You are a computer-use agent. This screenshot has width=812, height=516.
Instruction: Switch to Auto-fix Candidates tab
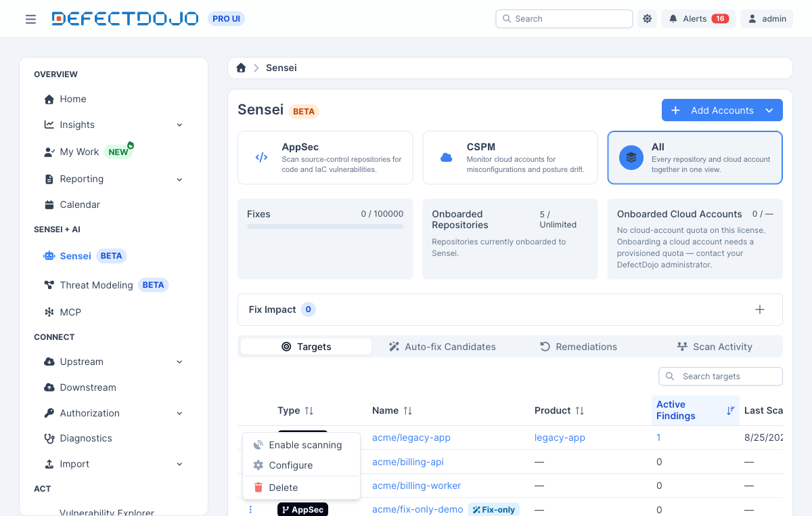[x=442, y=347]
